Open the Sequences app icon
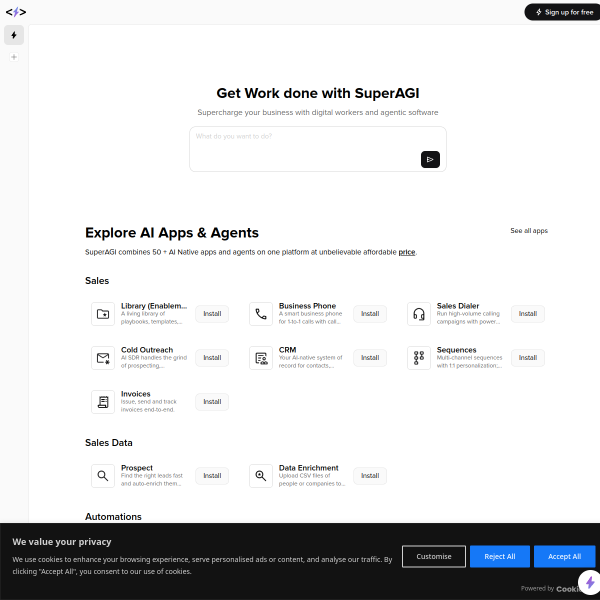Viewport: 600px width, 600px height. [419, 358]
